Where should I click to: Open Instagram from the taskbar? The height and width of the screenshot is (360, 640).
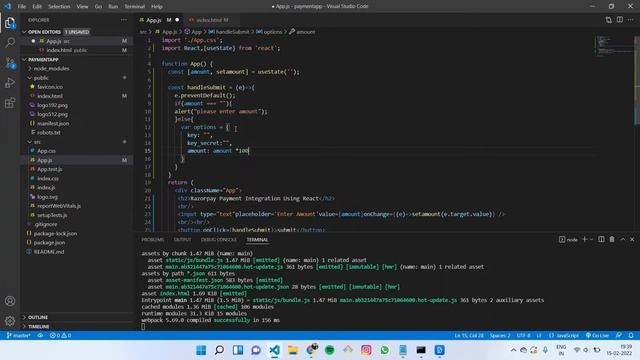(x=366, y=350)
